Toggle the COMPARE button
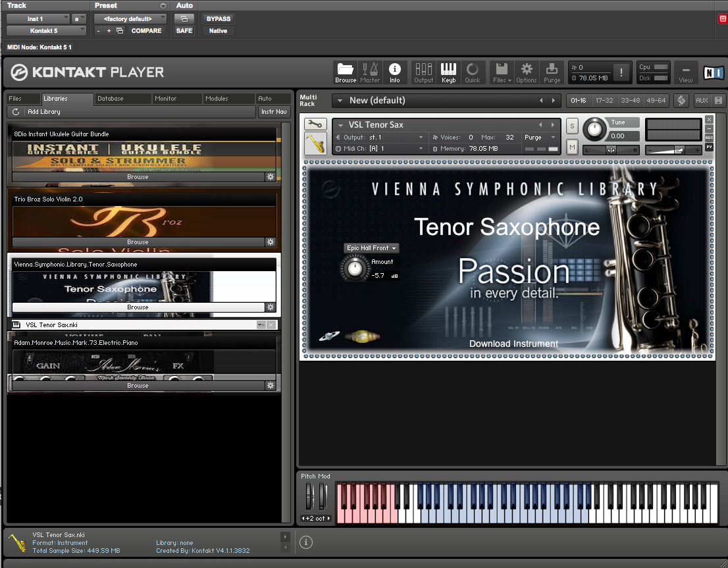The height and width of the screenshot is (568, 728). click(x=146, y=31)
